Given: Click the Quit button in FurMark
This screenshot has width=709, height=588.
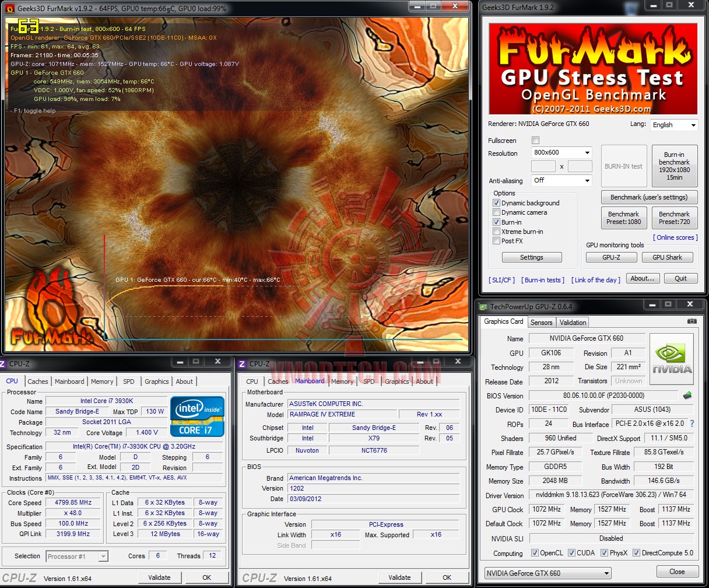Looking at the screenshot, I should click(680, 278).
